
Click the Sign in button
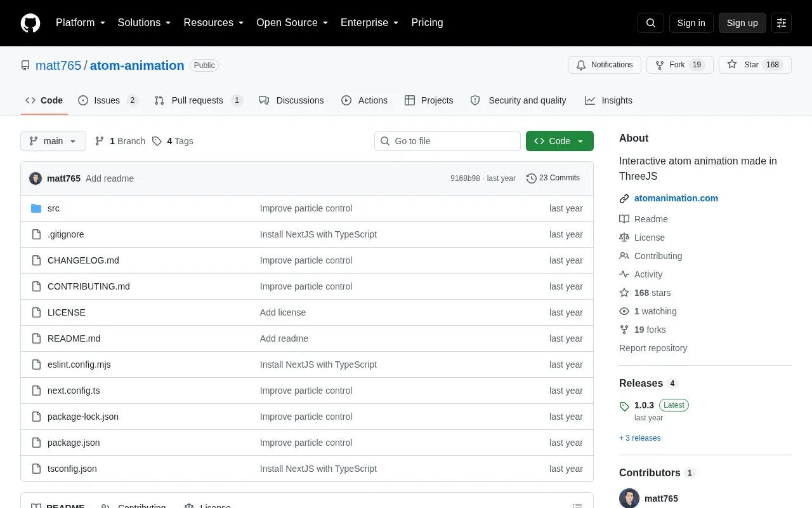pos(691,23)
